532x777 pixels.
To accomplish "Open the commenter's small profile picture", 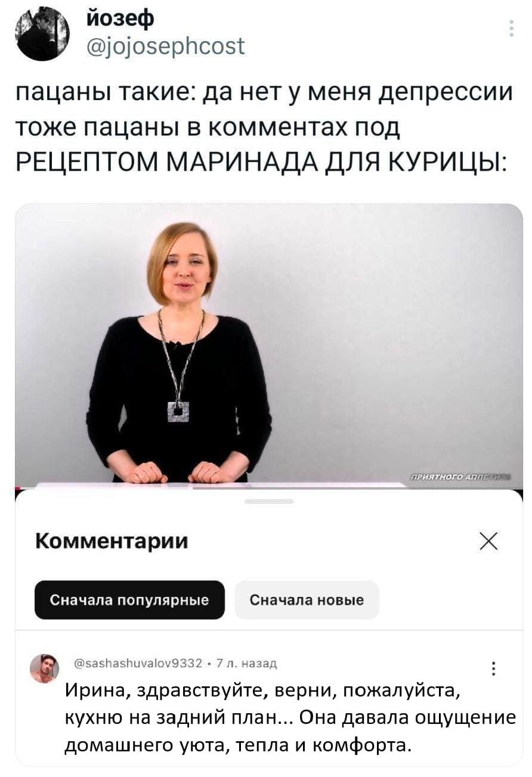I will [44, 668].
